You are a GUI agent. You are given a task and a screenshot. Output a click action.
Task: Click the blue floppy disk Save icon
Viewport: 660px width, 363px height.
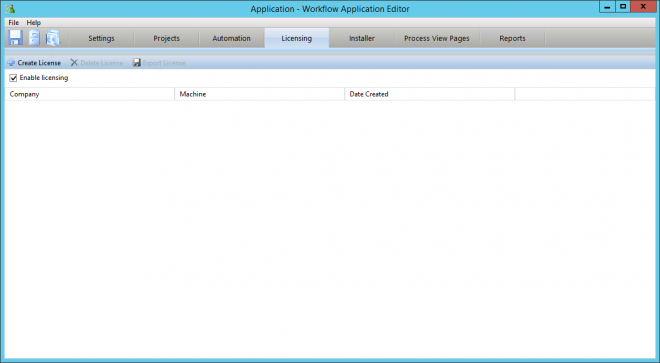[16, 38]
